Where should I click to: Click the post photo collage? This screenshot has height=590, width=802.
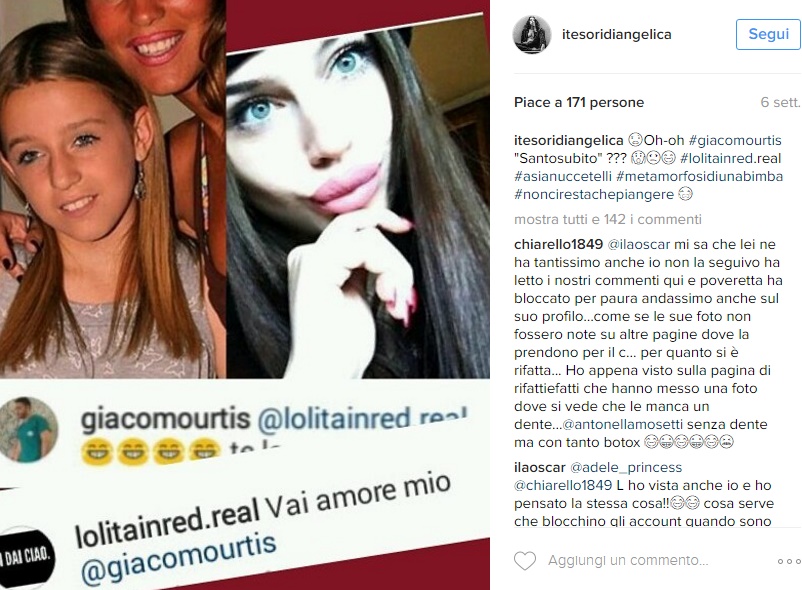(245, 295)
